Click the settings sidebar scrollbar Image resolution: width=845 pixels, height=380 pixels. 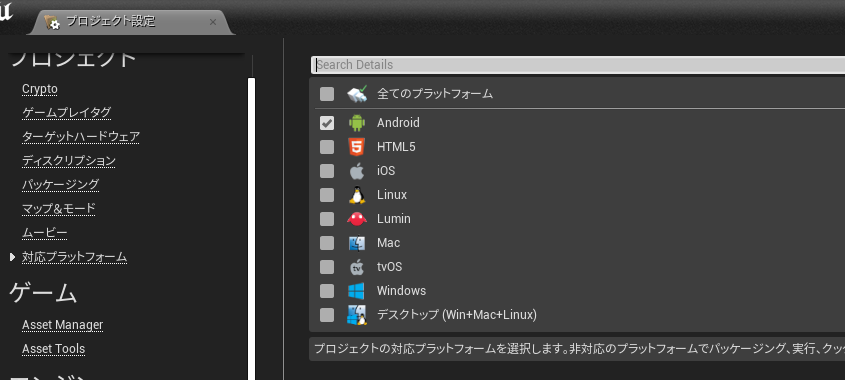(x=251, y=229)
